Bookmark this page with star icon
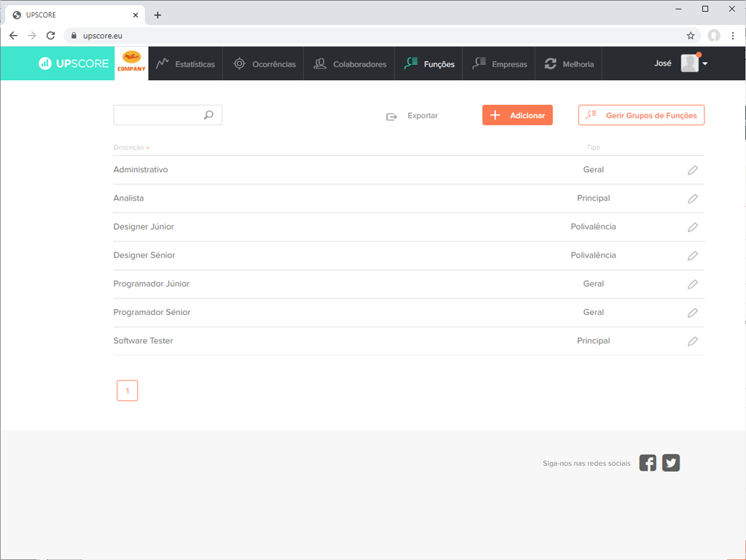The height and width of the screenshot is (560, 746). click(x=691, y=35)
